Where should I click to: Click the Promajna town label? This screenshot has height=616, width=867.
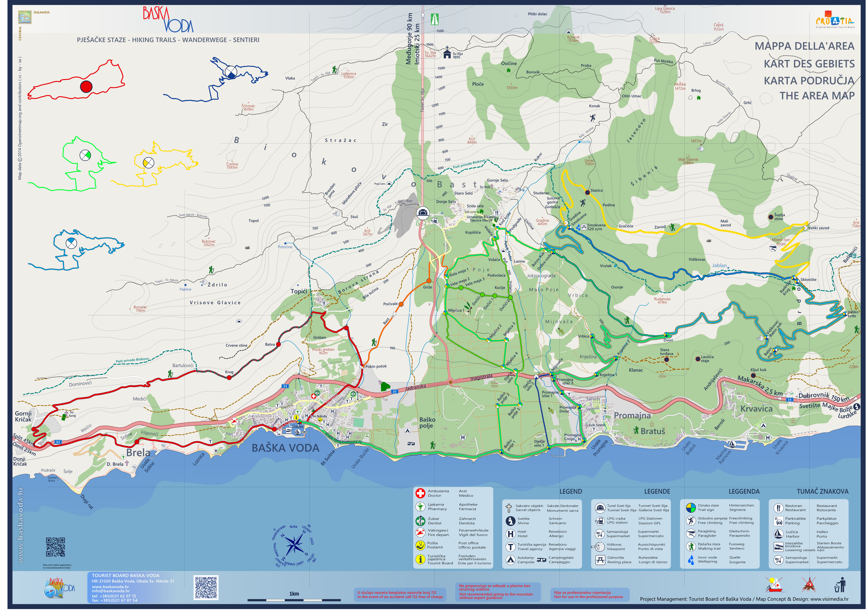click(x=632, y=415)
